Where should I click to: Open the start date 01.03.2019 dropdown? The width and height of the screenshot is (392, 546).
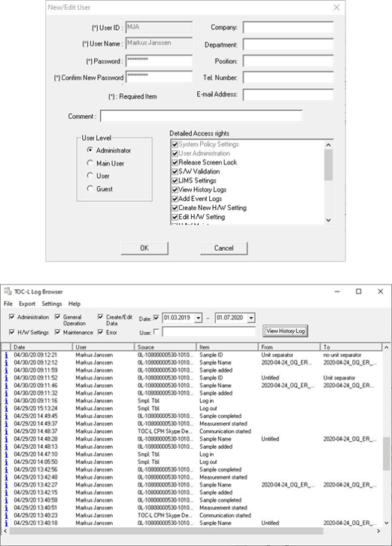point(199,318)
